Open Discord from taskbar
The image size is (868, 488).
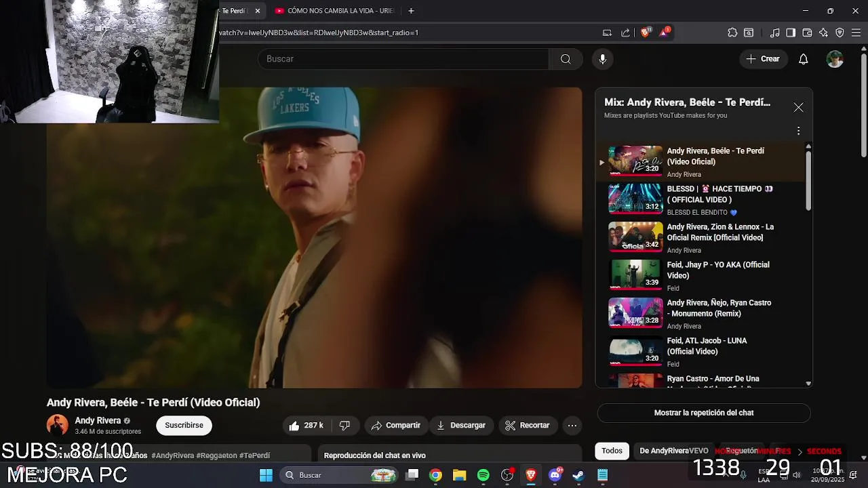[x=555, y=475]
